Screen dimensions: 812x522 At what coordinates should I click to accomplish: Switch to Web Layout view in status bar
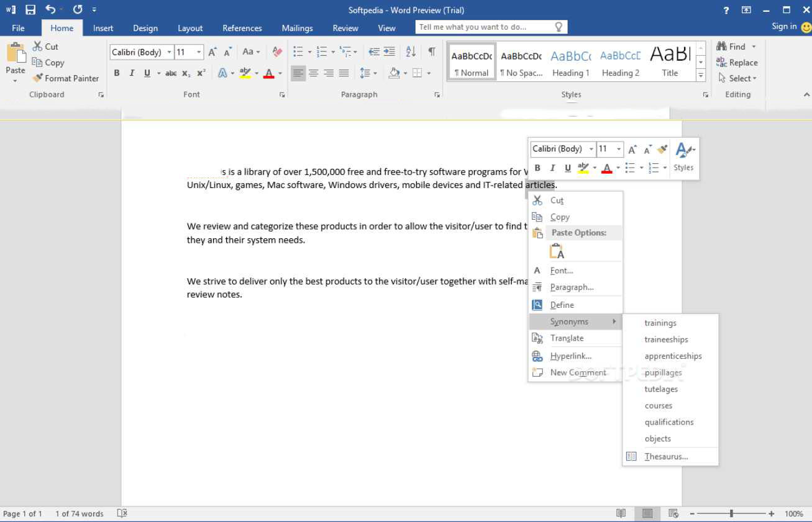click(x=673, y=514)
